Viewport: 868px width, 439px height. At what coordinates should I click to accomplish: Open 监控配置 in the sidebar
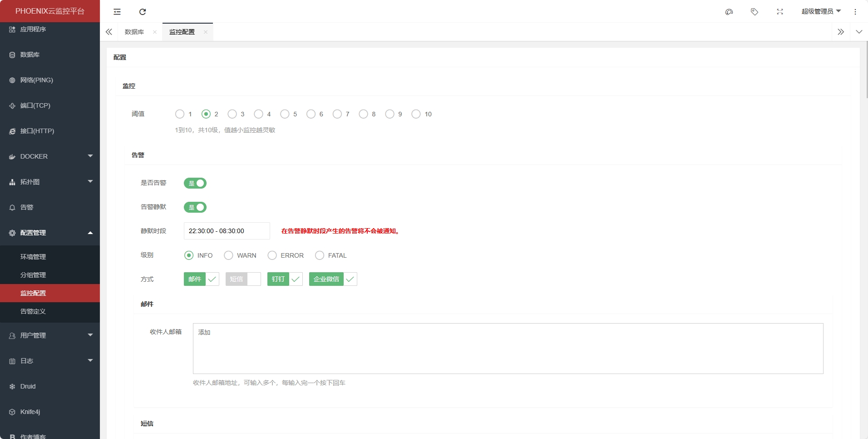coord(50,293)
